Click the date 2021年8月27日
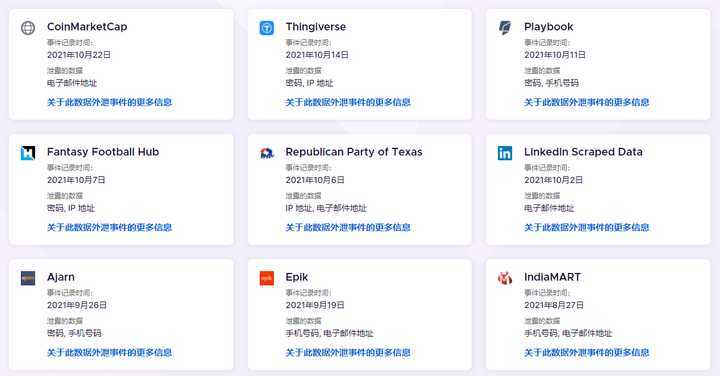Viewport: 720px width, 376px height. [554, 305]
